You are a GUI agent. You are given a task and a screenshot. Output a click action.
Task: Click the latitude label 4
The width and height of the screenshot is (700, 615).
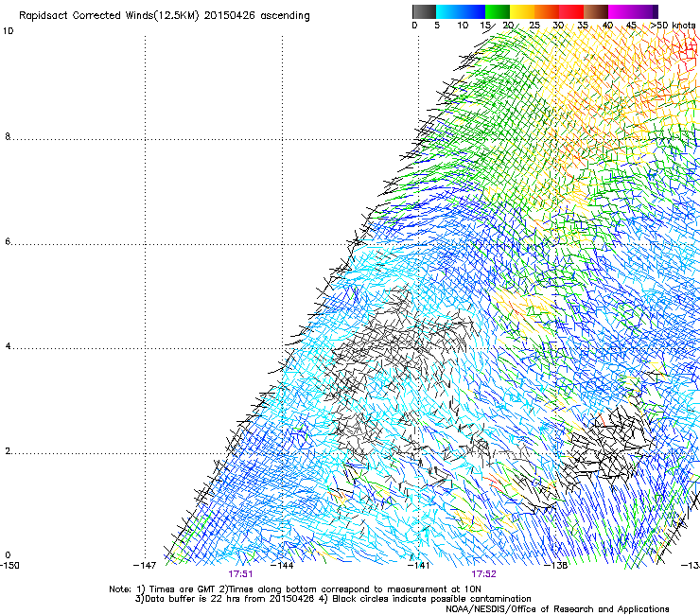click(x=8, y=346)
